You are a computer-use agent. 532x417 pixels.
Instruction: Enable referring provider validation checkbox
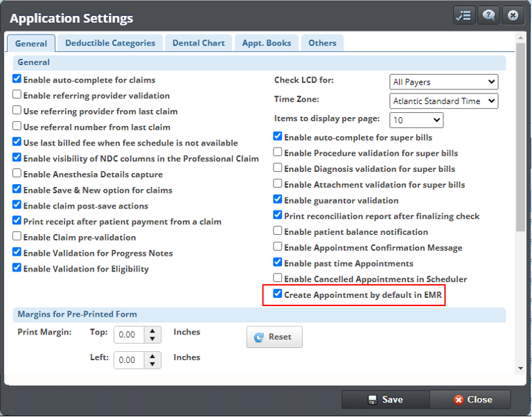click(17, 96)
